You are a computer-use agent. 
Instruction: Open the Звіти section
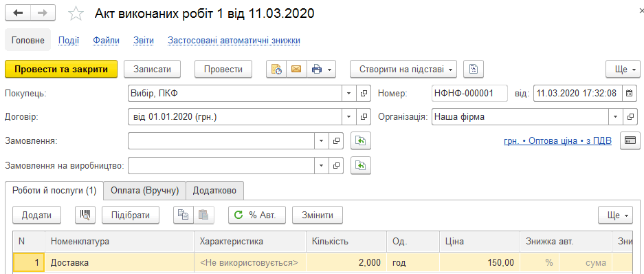point(144,41)
